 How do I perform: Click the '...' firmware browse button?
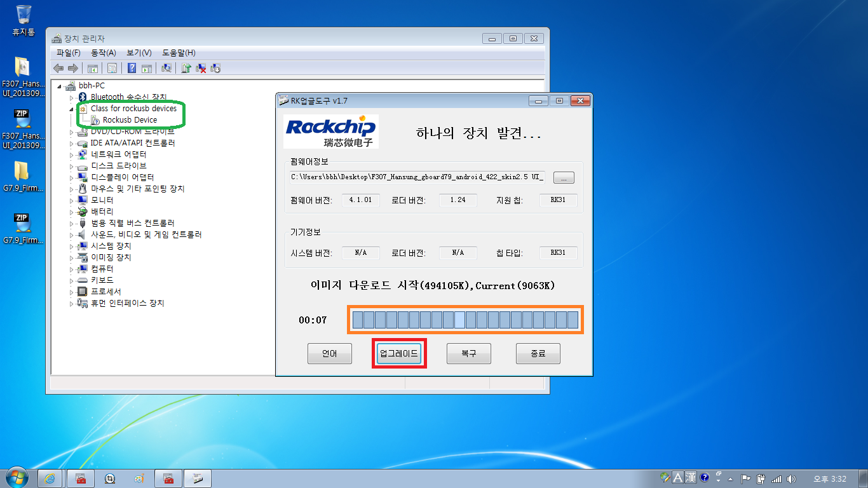564,177
